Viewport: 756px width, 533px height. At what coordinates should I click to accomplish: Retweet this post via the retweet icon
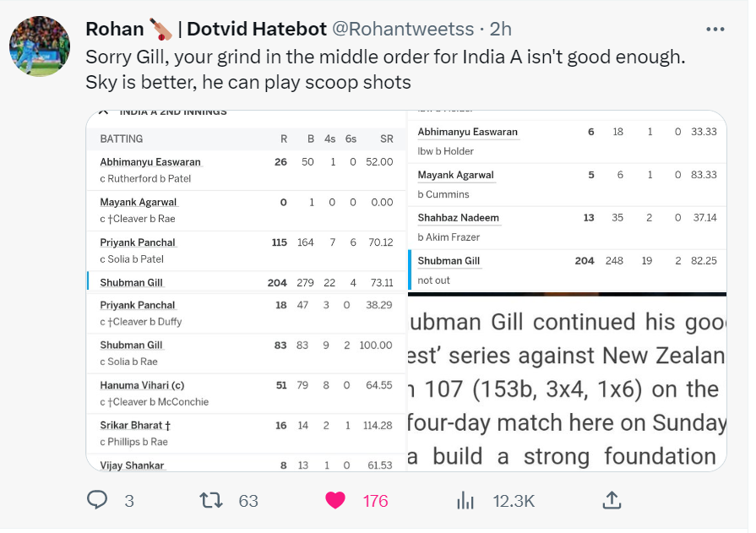210,500
